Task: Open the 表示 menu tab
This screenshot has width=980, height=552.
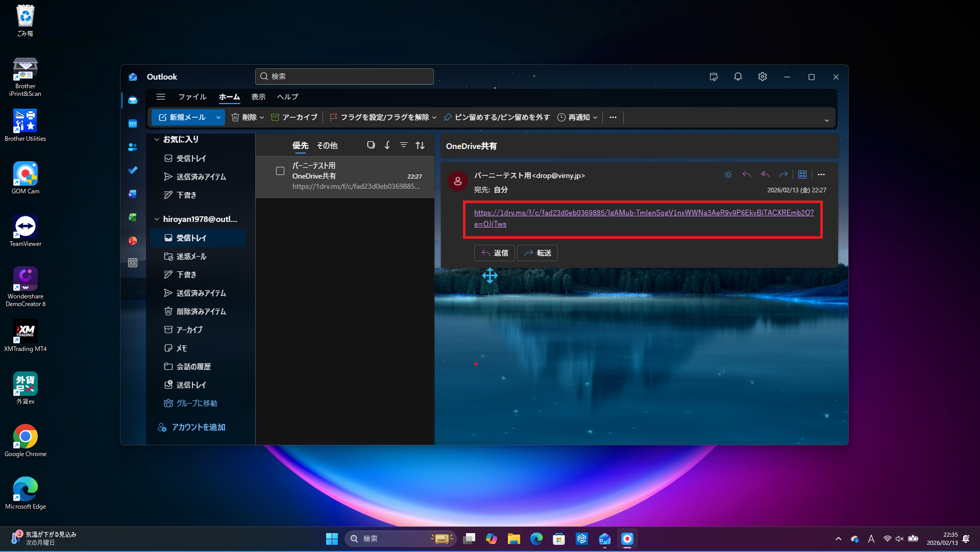Action: (x=258, y=96)
